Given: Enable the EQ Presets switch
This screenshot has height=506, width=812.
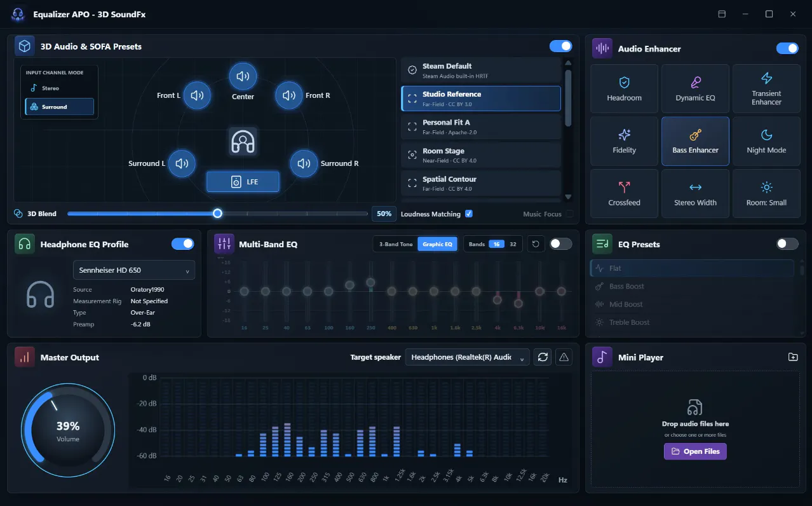Looking at the screenshot, I should pyautogui.click(x=787, y=243).
